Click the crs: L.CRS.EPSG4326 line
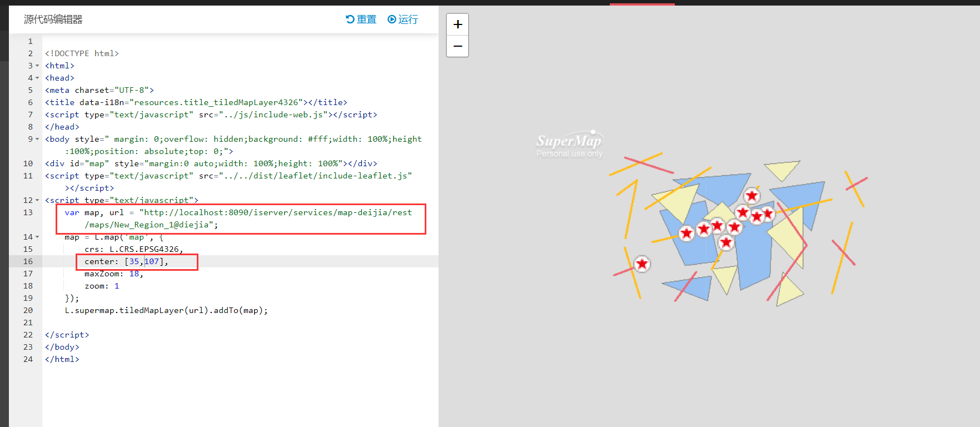This screenshot has width=980, height=427. (134, 249)
